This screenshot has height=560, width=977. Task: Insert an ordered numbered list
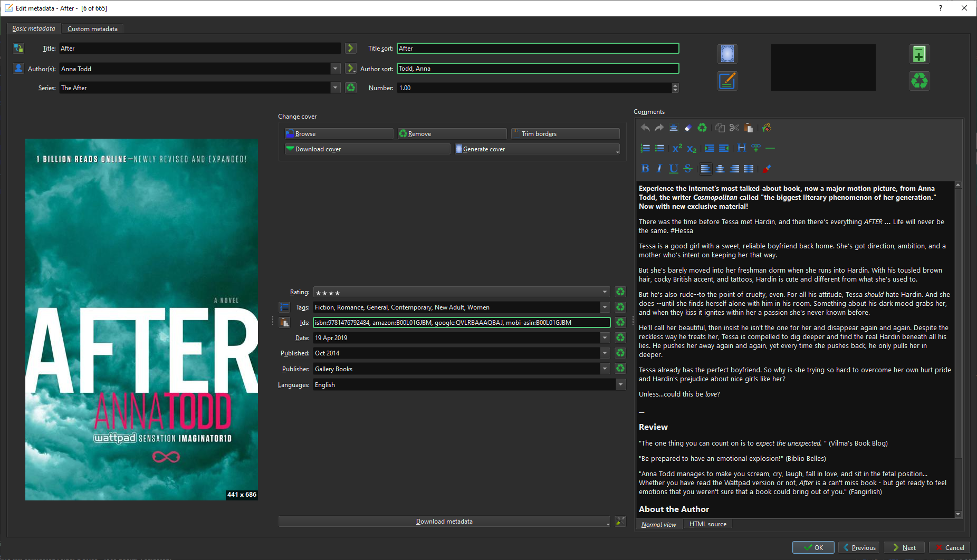[645, 148]
